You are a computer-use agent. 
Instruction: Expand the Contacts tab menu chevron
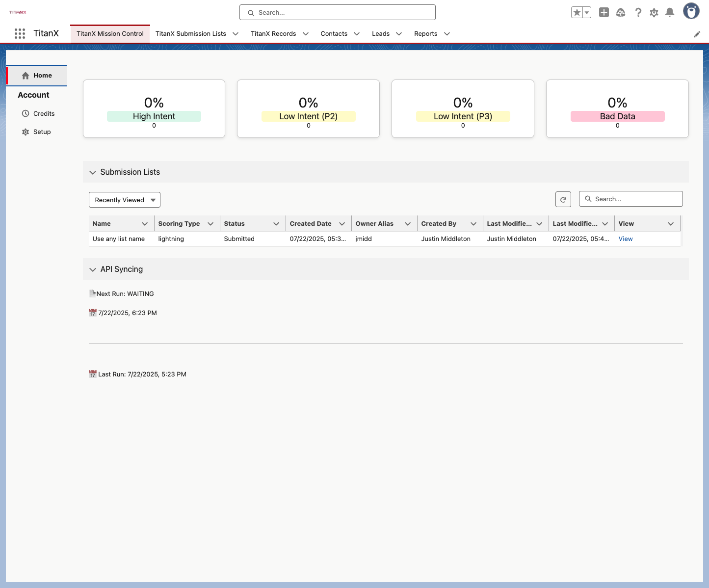[x=357, y=34]
